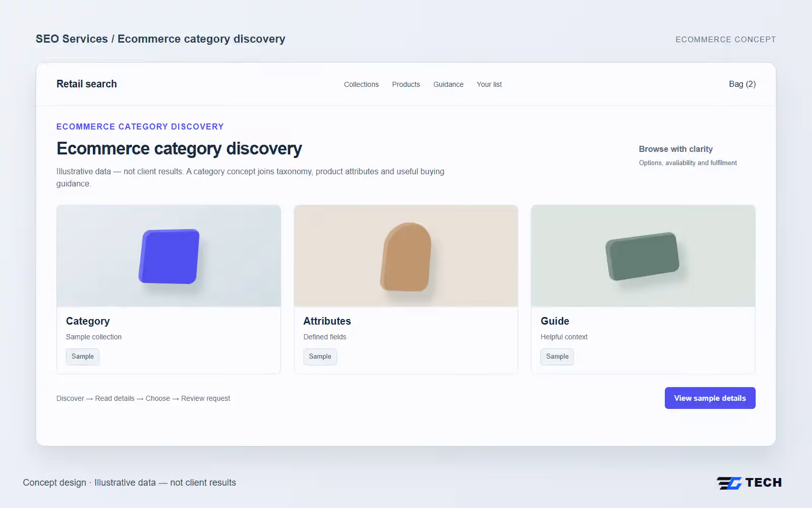Select the tan arch Attributes thumbnail
Image resolution: width=812 pixels, height=508 pixels.
tap(406, 256)
